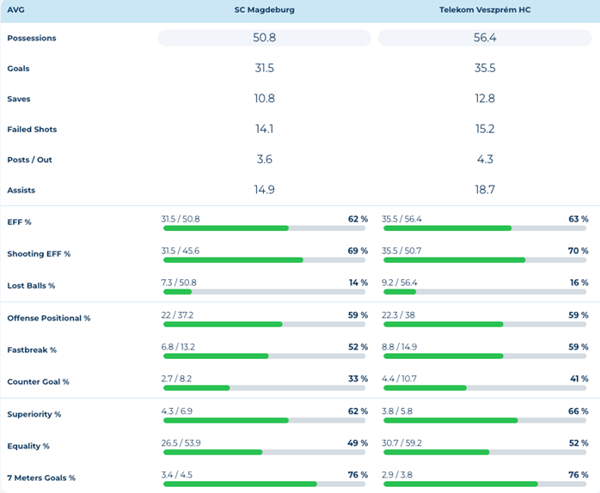Click Magdeburg's Equality % bar at 49 %
This screenshot has width=600, height=493.
click(x=264, y=452)
